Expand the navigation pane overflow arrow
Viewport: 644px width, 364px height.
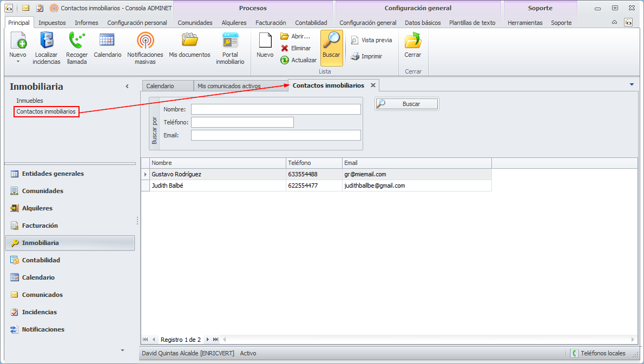click(122, 350)
